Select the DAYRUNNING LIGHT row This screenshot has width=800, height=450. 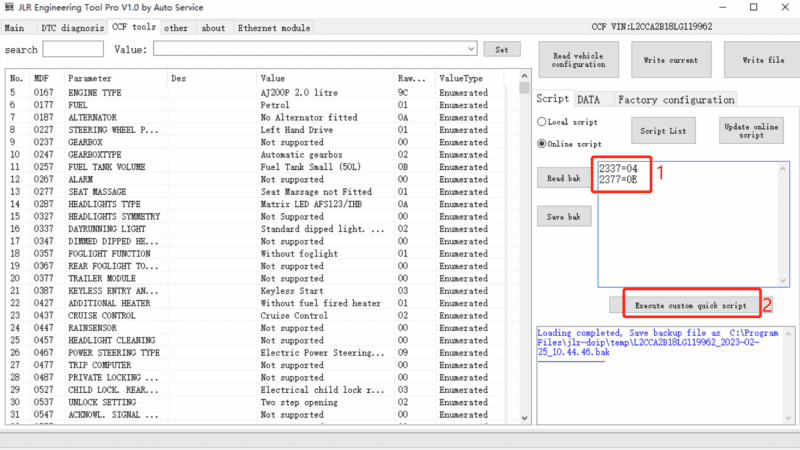255,229
